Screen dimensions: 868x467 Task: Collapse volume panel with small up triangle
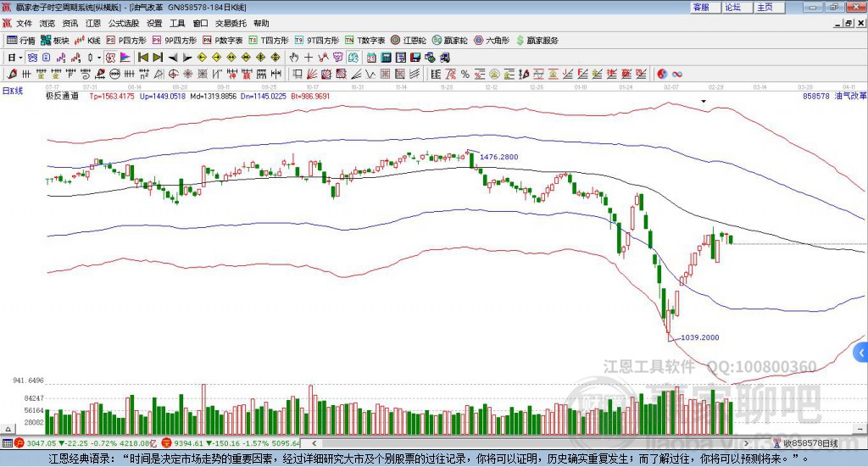(x=8, y=429)
